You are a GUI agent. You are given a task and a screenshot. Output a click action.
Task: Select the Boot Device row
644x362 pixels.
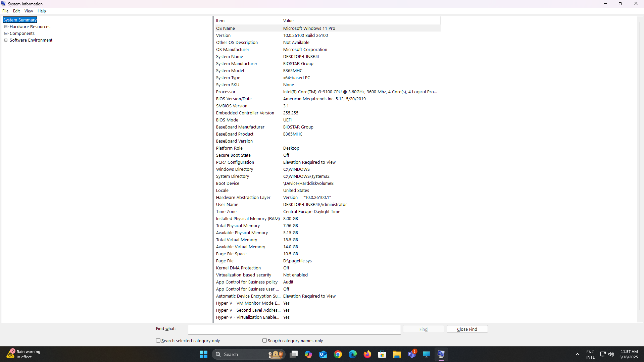(328, 184)
